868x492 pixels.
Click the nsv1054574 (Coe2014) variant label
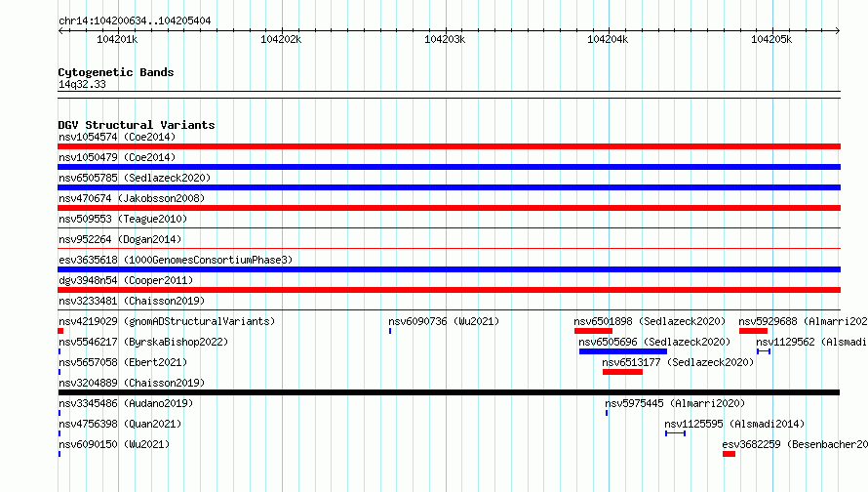(x=117, y=137)
